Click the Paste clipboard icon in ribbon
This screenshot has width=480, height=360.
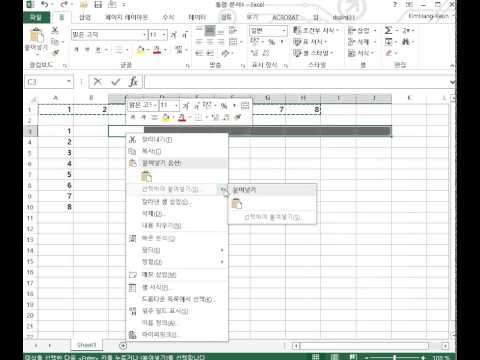[36, 36]
